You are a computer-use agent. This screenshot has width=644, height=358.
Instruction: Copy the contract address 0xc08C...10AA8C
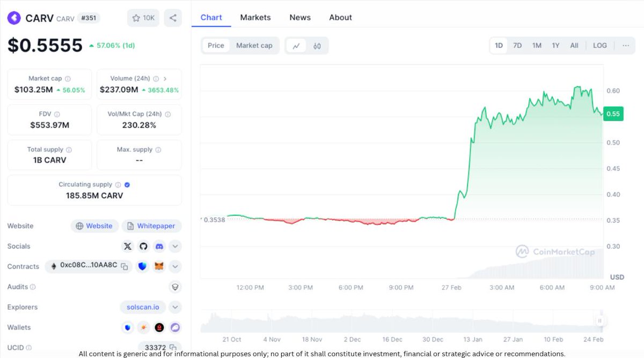[x=125, y=266]
